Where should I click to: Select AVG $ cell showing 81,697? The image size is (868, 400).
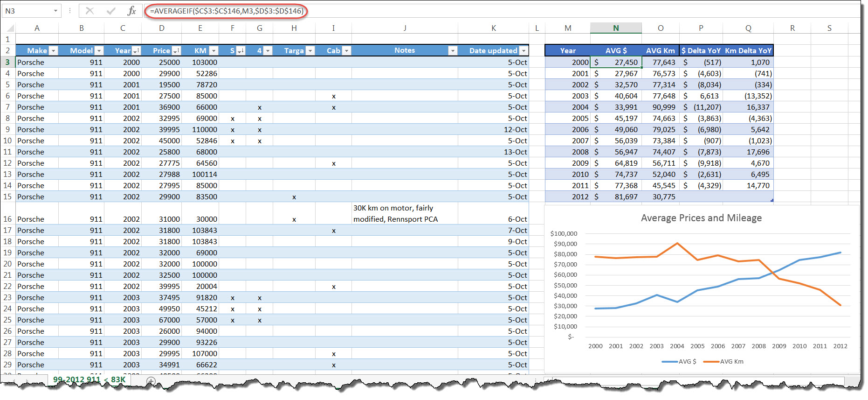616,196
